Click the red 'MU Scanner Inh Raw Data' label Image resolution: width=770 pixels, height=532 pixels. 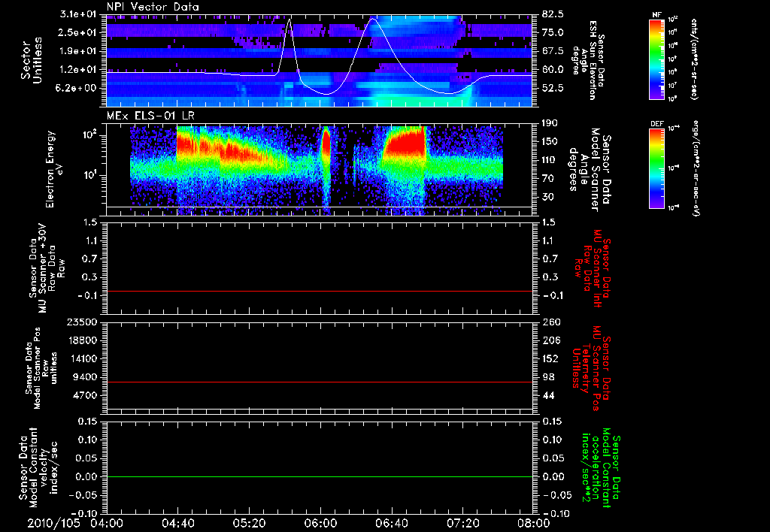click(593, 268)
